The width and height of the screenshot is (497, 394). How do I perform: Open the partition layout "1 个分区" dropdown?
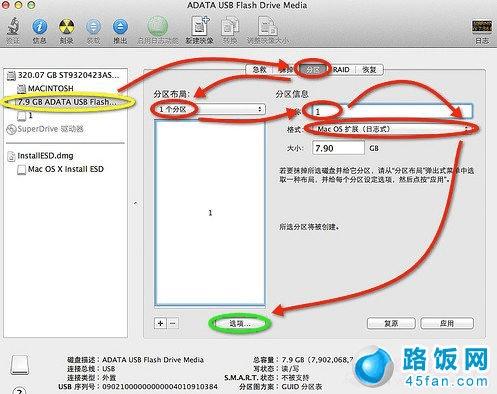(209, 109)
